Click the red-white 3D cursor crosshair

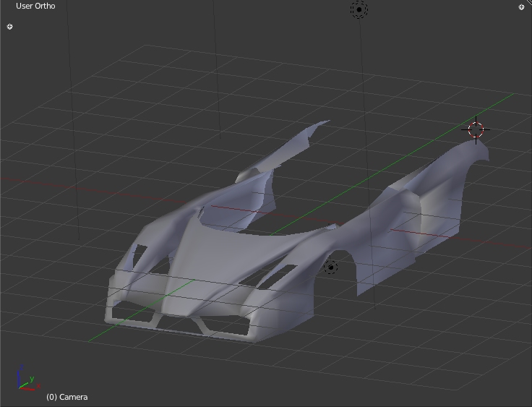pos(476,130)
